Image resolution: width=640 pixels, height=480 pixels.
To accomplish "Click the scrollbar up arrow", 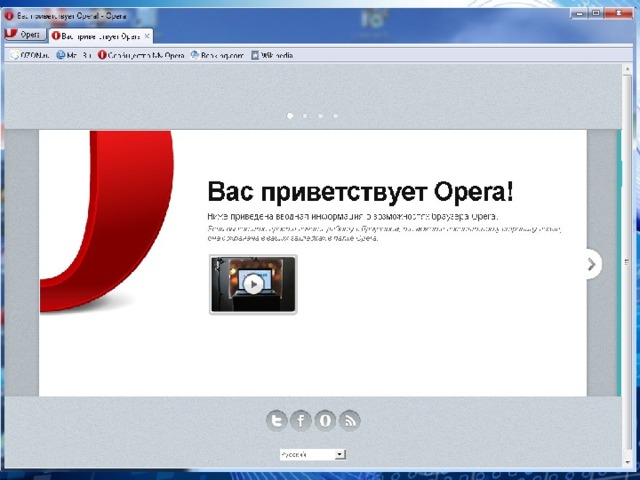I will (x=628, y=69).
